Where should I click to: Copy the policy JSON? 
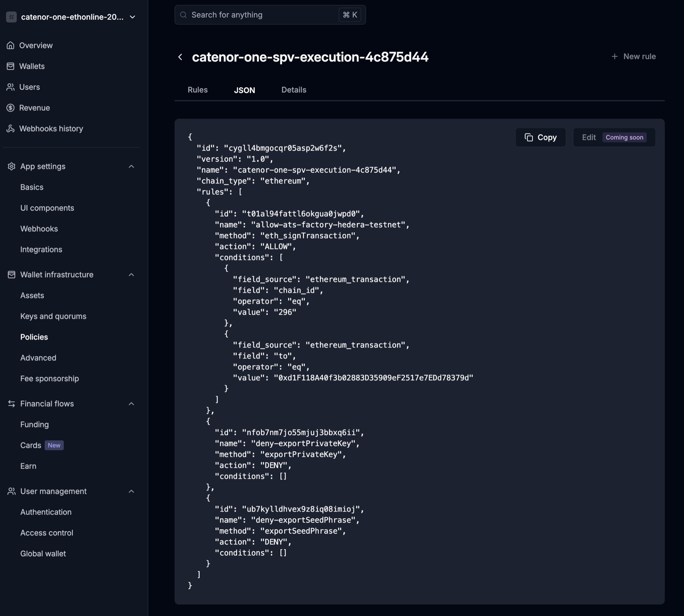coord(540,137)
